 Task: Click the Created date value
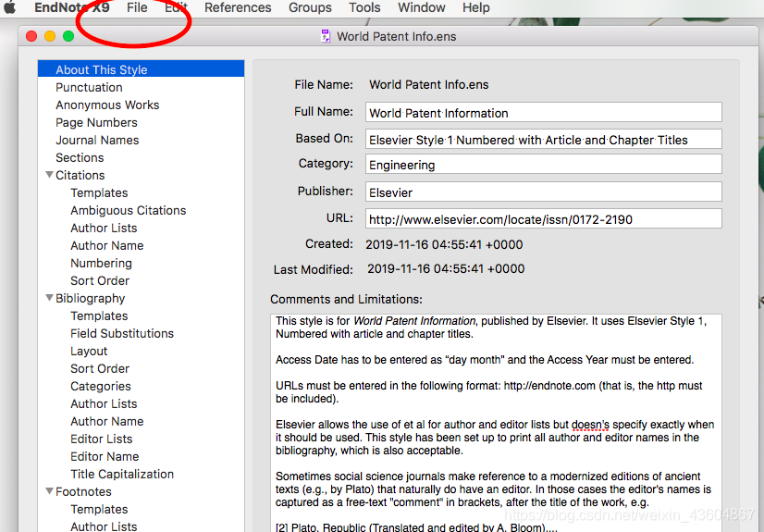pos(444,244)
